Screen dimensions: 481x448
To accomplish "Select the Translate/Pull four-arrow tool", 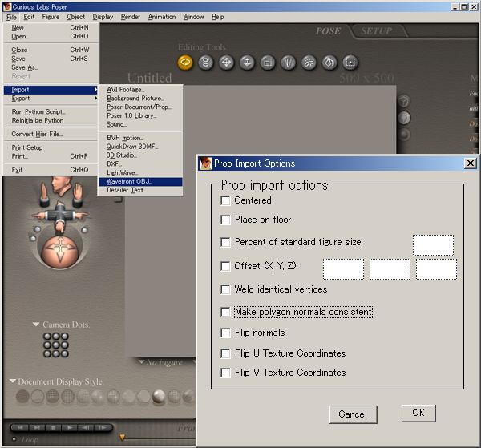I will pyautogui.click(x=226, y=63).
